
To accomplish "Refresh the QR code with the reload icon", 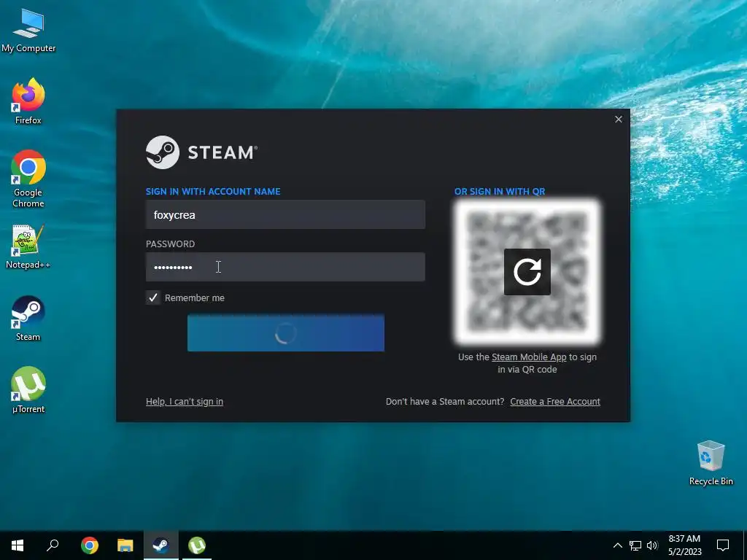I will [x=527, y=272].
